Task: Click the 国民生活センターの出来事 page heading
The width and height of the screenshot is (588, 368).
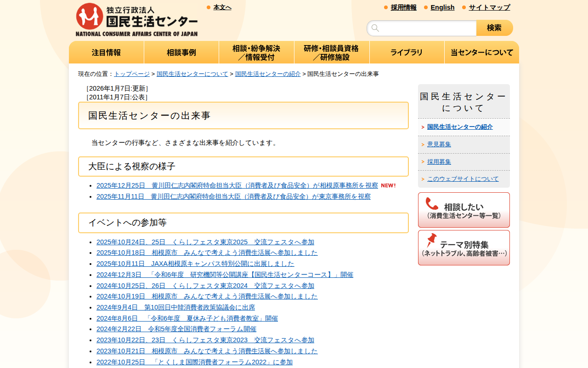Action: tap(243, 115)
